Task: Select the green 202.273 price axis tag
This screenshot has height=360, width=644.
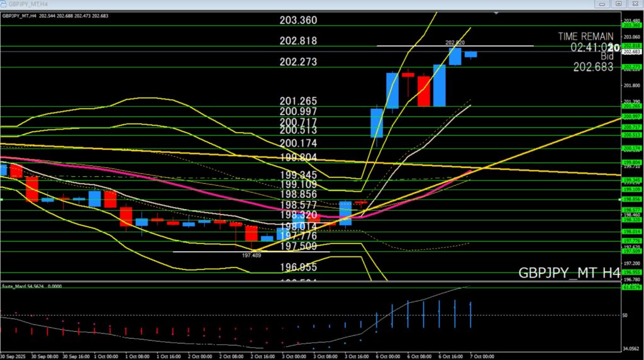Action: tap(631, 67)
